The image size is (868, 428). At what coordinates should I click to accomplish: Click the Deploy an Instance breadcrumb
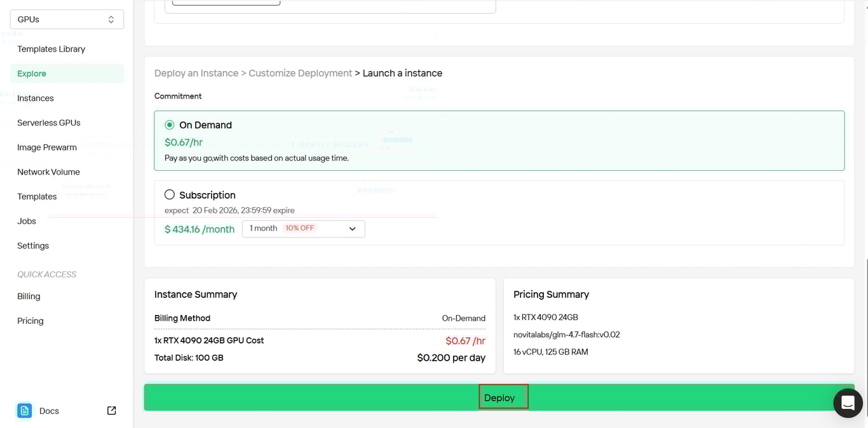(x=196, y=73)
